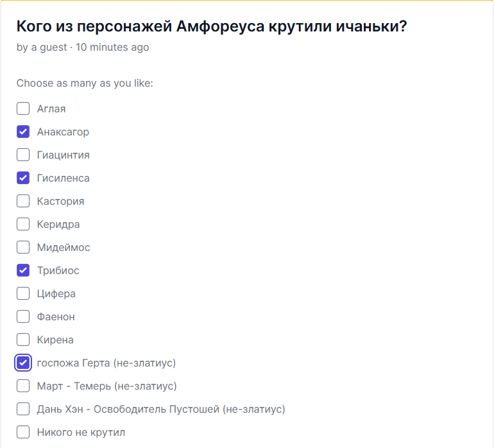Check the Никого не крутил option
Screen dimensions: 494x448
point(23,433)
